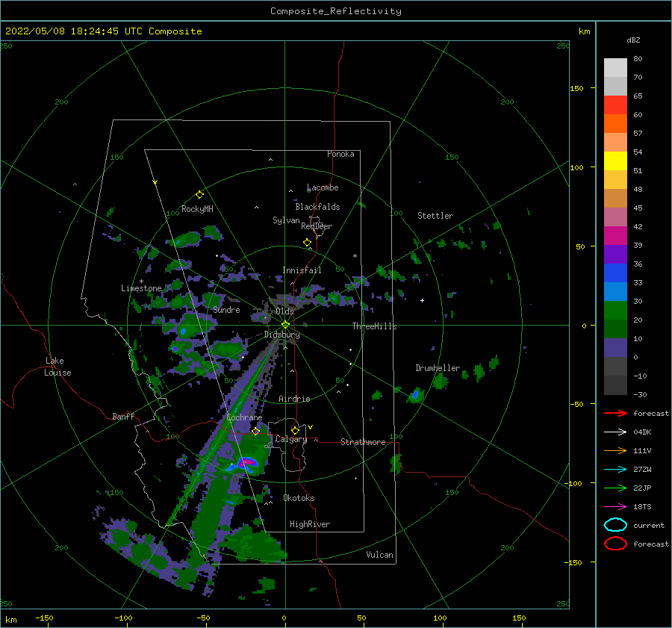Click the asterisk marker above Limestone

pyautogui.click(x=141, y=282)
